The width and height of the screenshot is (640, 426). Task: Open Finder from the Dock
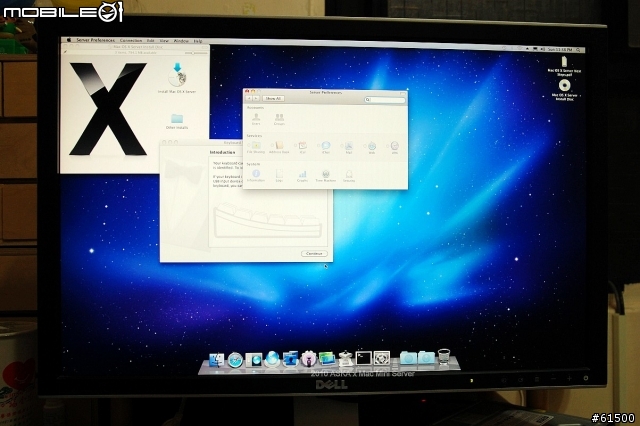[x=216, y=360]
